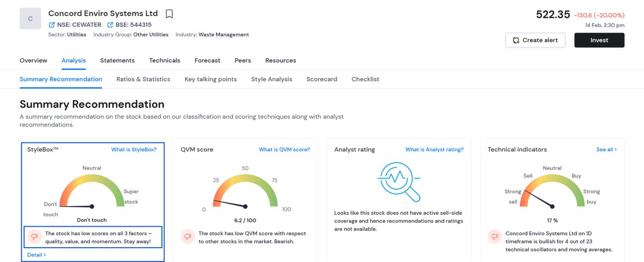Click the Invest button

coord(599,40)
